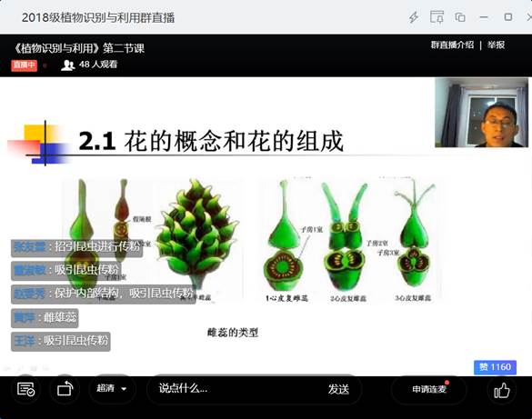Screen dimensions: 532x419
Task: Click the 发送 send button
Action: click(x=338, y=389)
